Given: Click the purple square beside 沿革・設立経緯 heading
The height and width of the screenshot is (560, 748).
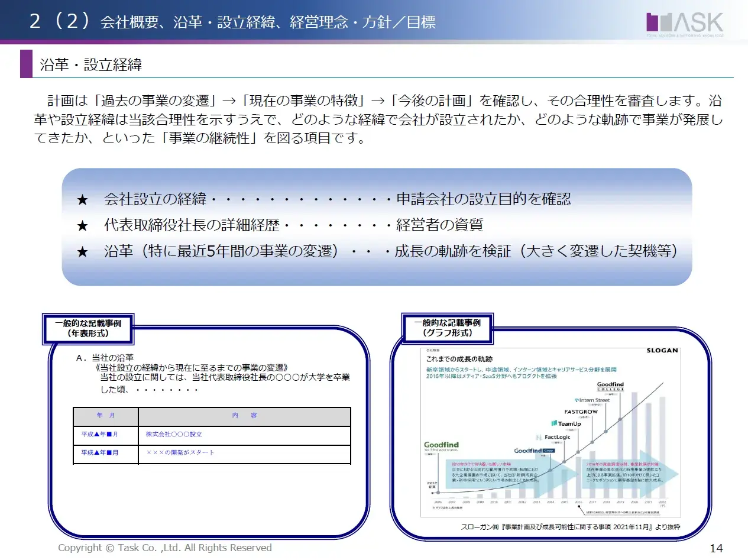Looking at the screenshot, I should tap(26, 64).
